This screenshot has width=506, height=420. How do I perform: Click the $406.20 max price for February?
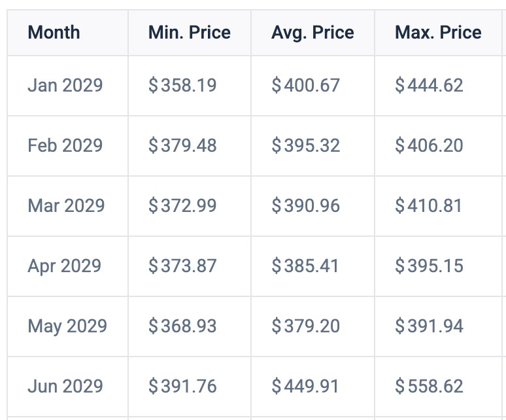pos(430,145)
